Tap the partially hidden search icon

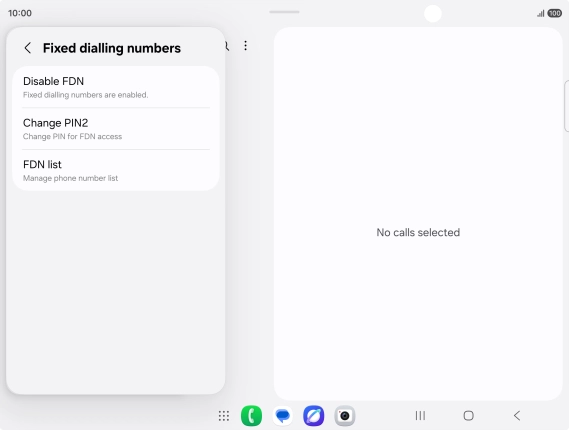pyautogui.click(x=227, y=46)
